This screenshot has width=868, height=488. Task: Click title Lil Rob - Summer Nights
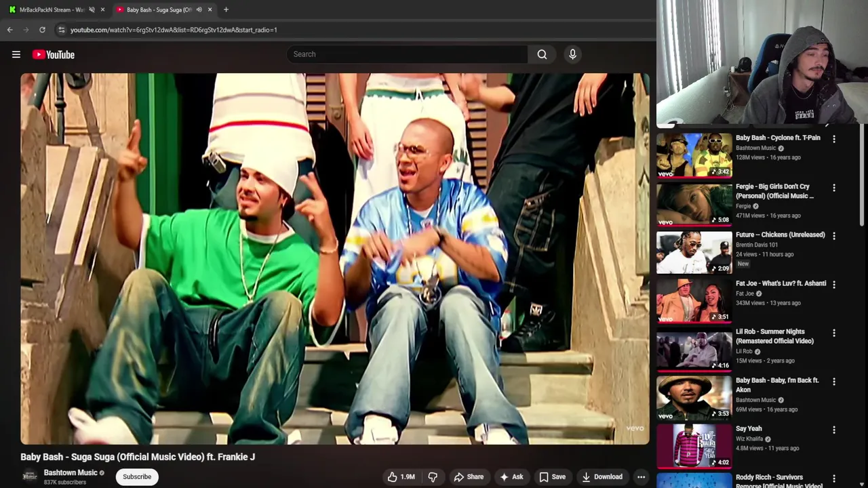click(x=774, y=336)
